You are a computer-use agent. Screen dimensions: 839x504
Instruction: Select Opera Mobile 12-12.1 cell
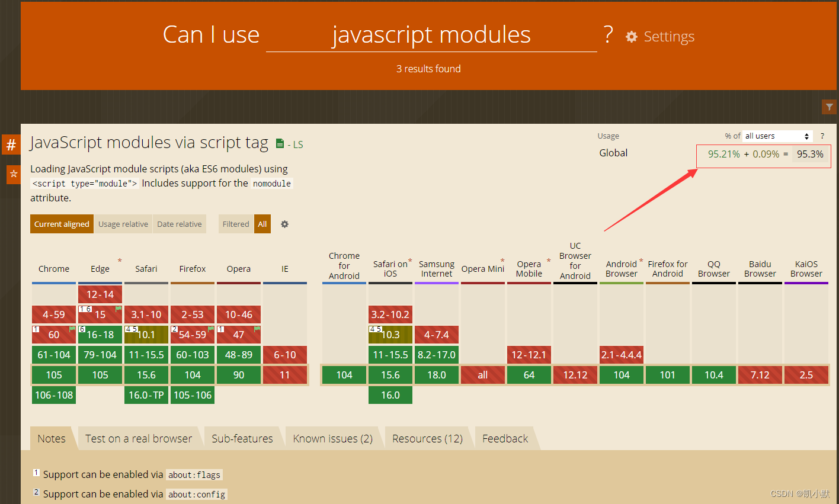(x=529, y=355)
